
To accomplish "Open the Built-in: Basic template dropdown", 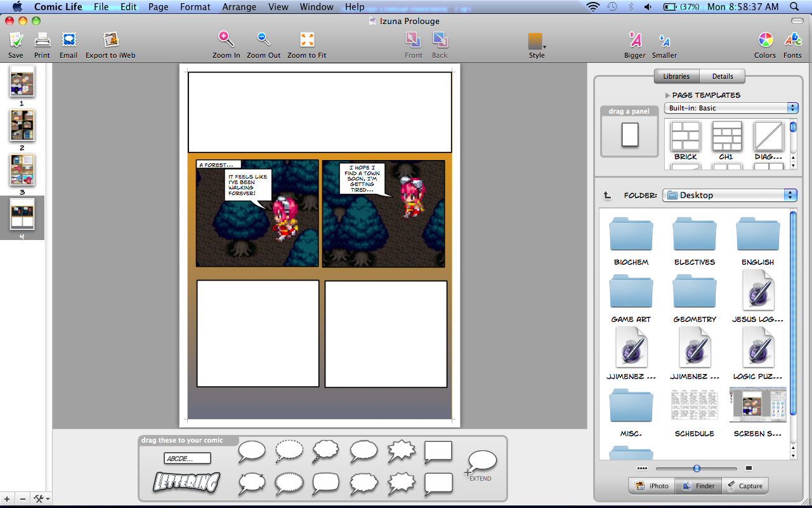I will pos(731,108).
